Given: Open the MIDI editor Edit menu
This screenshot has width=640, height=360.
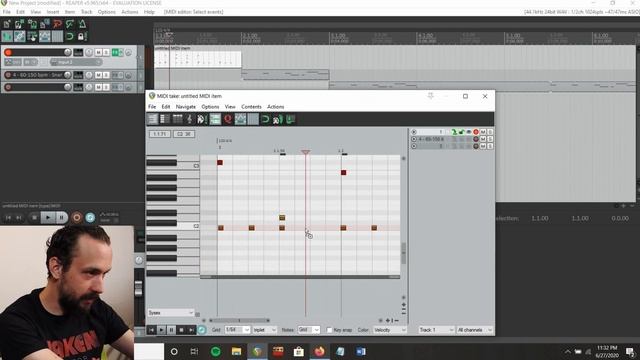Looking at the screenshot, I should point(165,107).
